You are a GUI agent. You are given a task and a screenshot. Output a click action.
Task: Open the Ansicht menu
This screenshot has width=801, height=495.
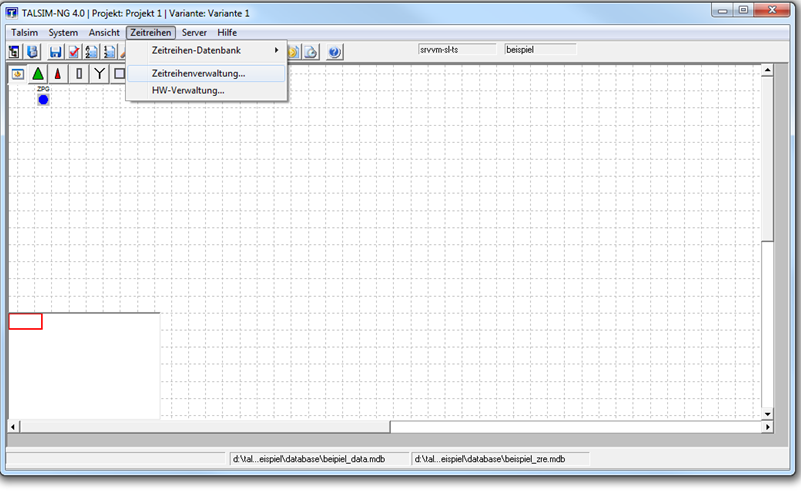coord(104,33)
